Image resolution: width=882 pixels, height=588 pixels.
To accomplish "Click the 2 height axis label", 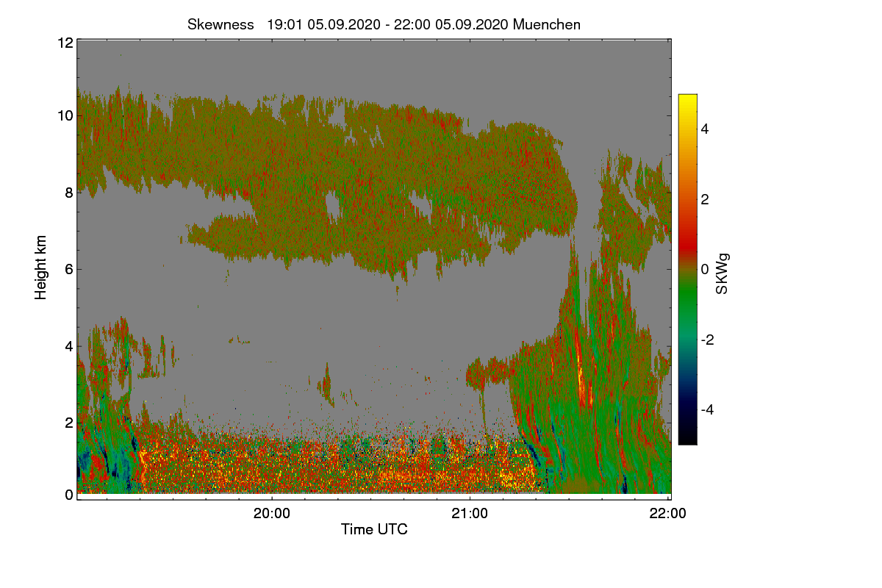I will pyautogui.click(x=69, y=422).
